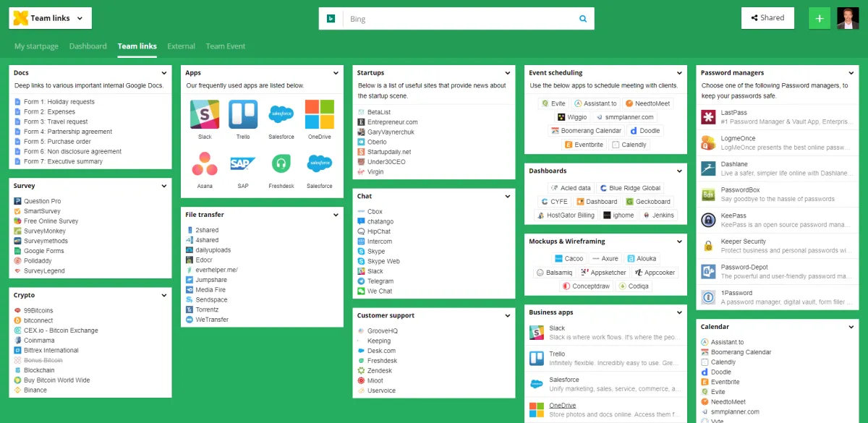Open the SAP app icon
The height and width of the screenshot is (423, 868).
point(243,164)
